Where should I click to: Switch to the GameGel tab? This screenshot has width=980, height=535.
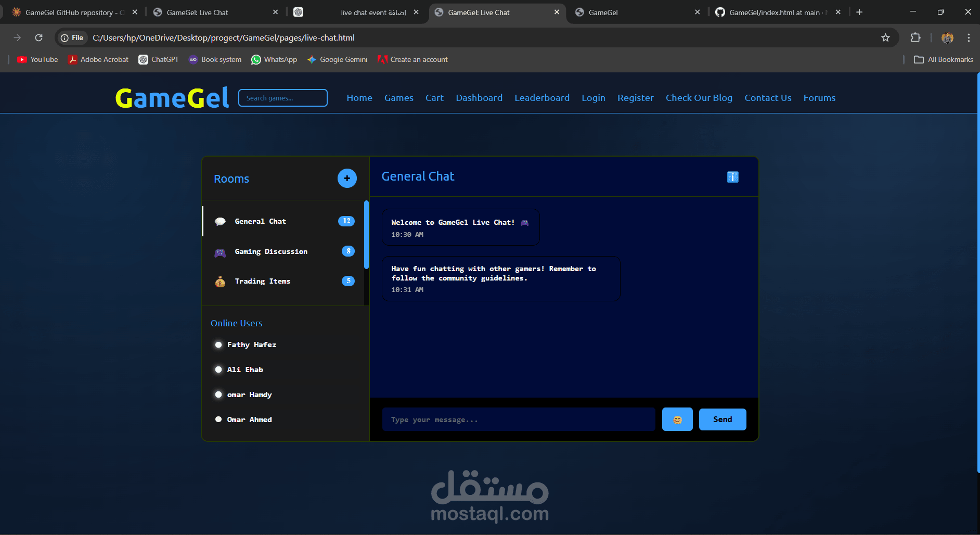638,12
